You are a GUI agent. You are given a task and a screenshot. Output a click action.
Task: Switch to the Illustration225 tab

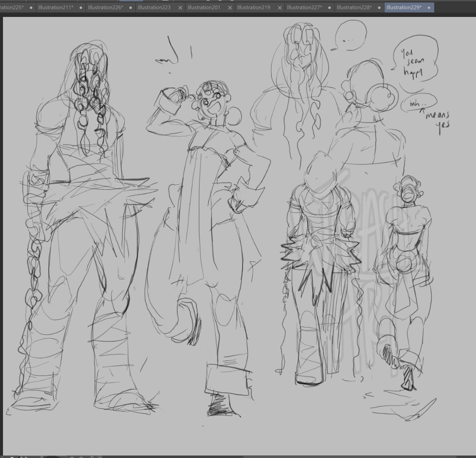(12, 7)
